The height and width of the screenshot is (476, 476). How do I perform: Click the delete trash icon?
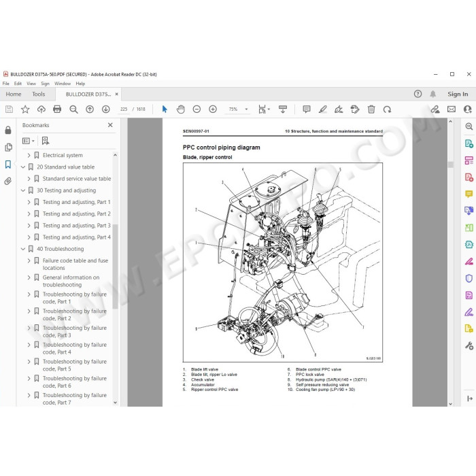(371, 109)
